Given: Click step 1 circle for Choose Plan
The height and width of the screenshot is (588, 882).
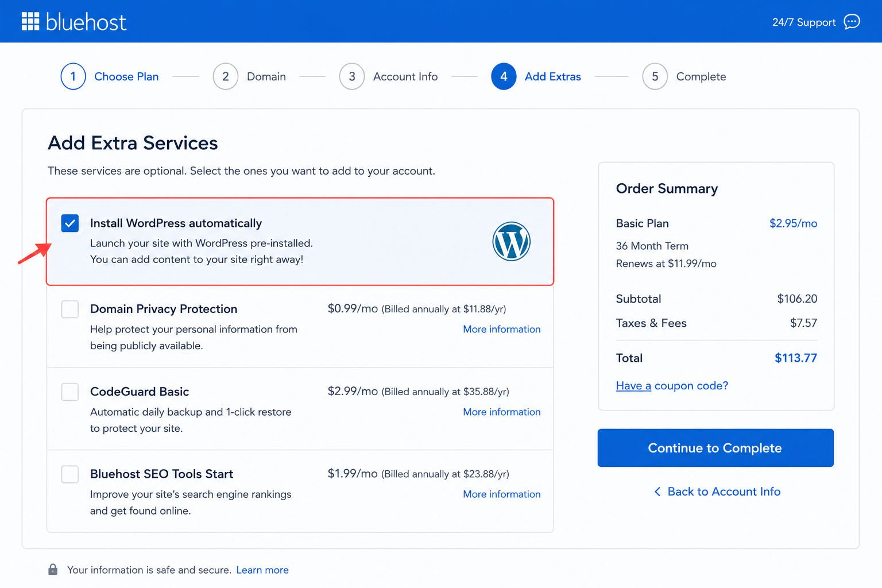Looking at the screenshot, I should (x=73, y=76).
